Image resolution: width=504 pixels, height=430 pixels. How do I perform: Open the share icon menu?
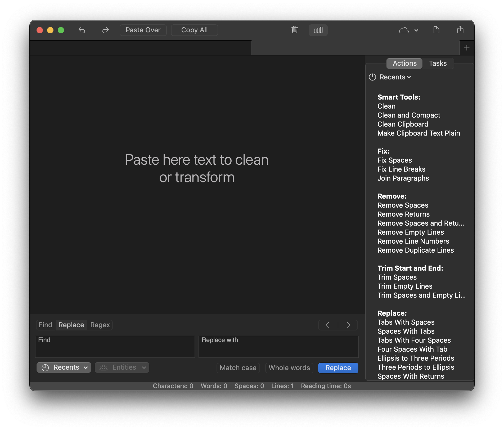tap(460, 30)
